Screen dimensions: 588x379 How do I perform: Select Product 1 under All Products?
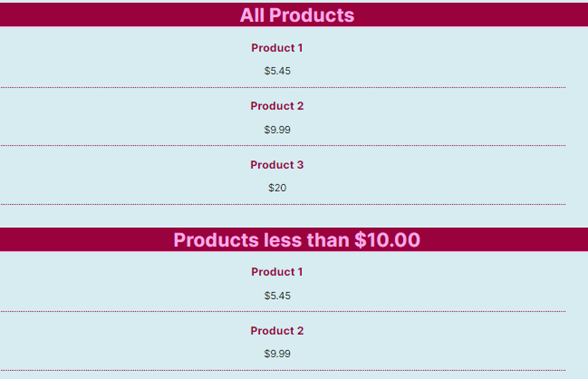pyautogui.click(x=277, y=48)
